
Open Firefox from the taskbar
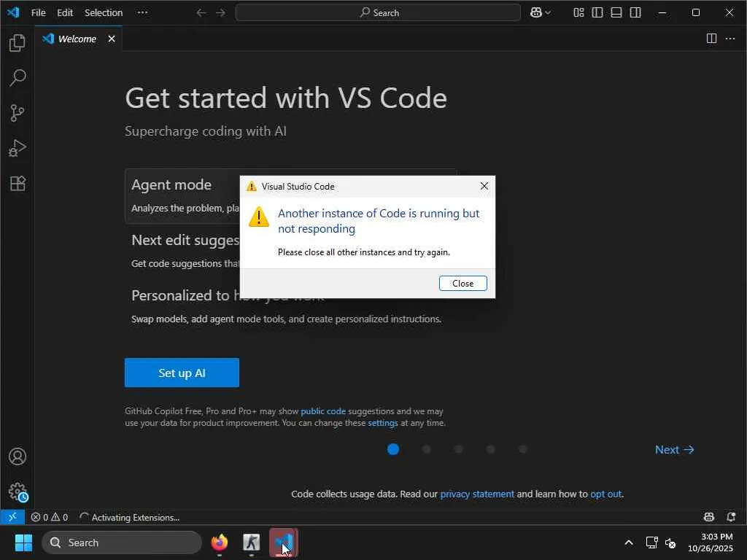tap(219, 542)
